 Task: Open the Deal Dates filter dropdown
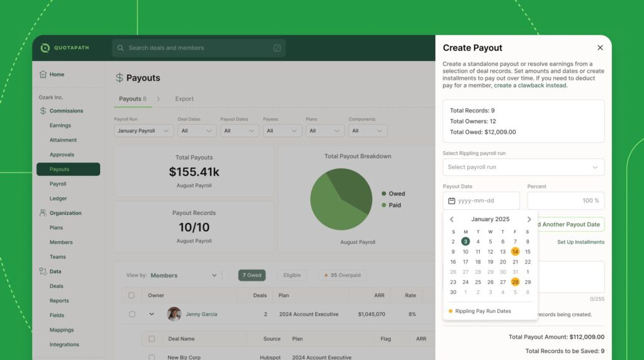197,131
